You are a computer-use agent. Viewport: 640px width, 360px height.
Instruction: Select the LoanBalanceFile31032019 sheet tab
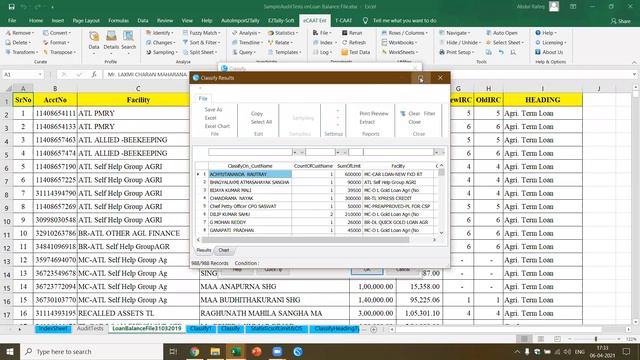click(147, 328)
